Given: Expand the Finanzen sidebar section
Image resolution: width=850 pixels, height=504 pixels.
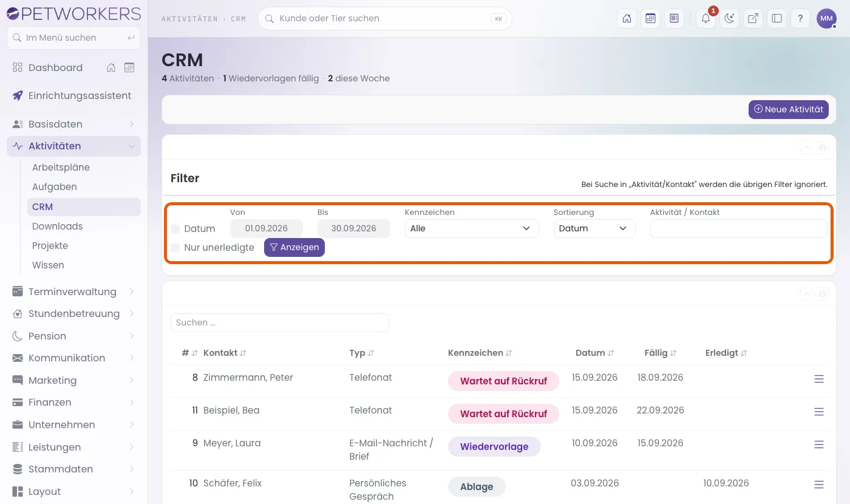Looking at the screenshot, I should point(73,402).
